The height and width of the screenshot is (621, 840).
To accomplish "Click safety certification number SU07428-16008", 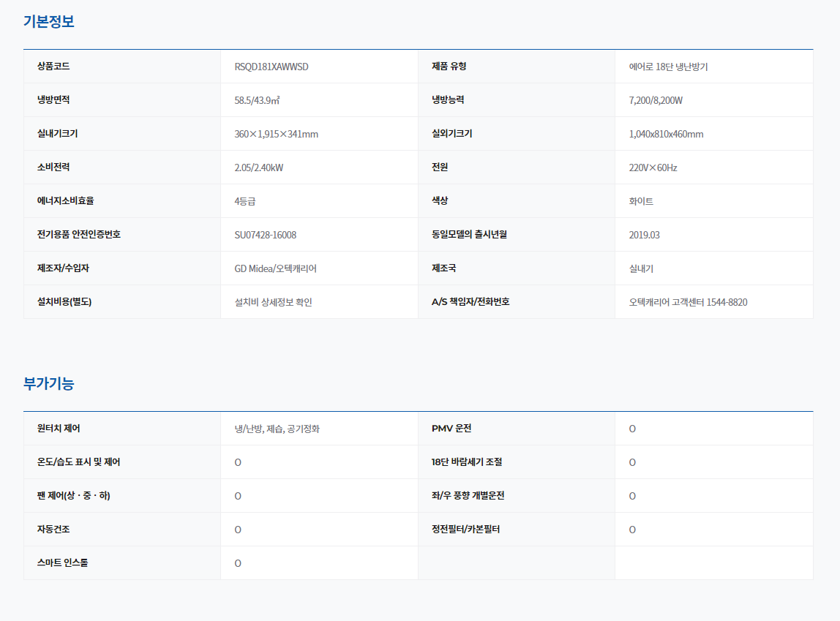I will (265, 235).
